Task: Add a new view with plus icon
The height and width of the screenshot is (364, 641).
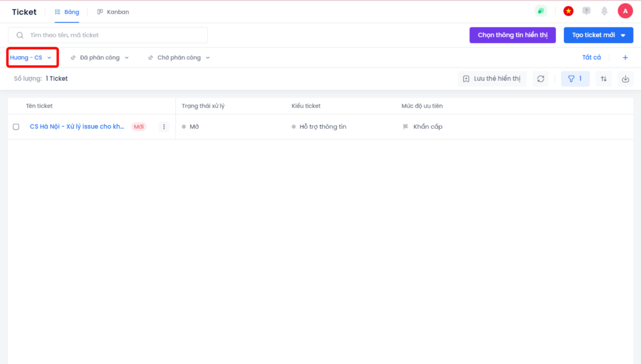Action: click(625, 58)
